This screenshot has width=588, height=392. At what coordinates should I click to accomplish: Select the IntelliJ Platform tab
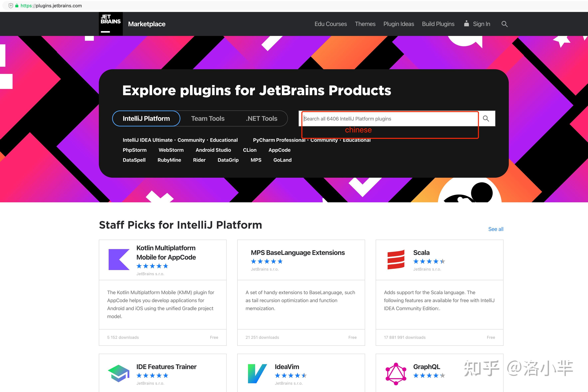click(146, 118)
